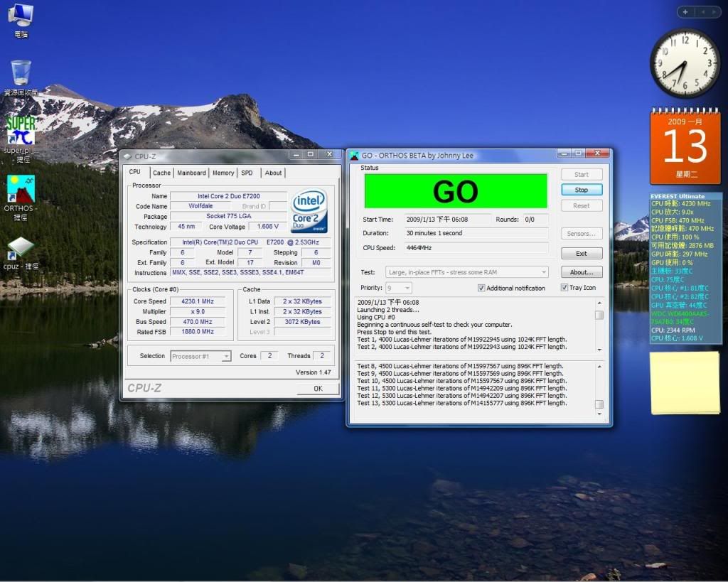The image size is (728, 582).
Task: Show next sidebar gadgets page arrow
Action: click(x=714, y=12)
